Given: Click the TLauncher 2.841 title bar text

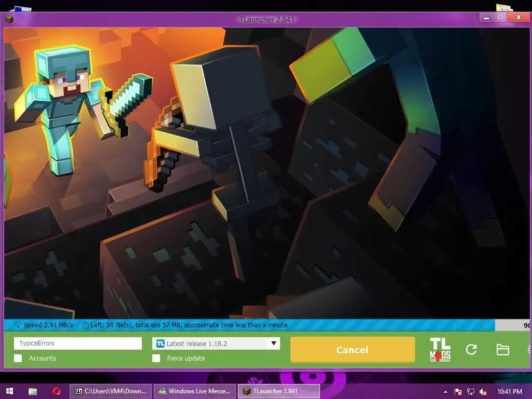Looking at the screenshot, I should coord(267,20).
